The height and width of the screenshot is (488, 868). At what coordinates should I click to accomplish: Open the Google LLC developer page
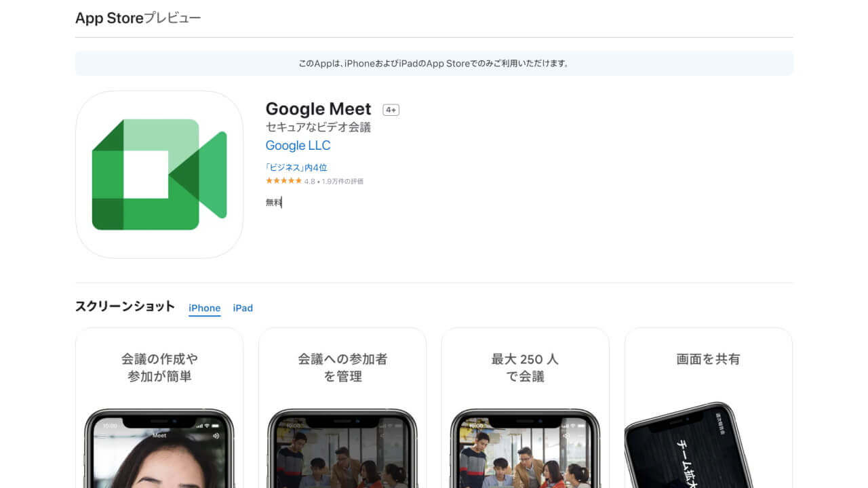pos(298,145)
